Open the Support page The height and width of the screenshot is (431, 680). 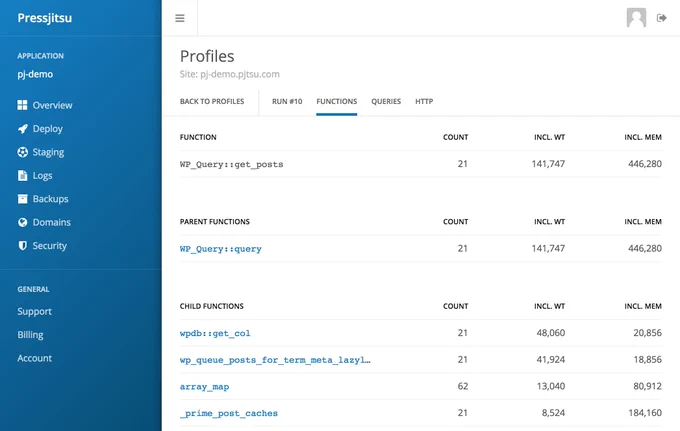[34, 311]
